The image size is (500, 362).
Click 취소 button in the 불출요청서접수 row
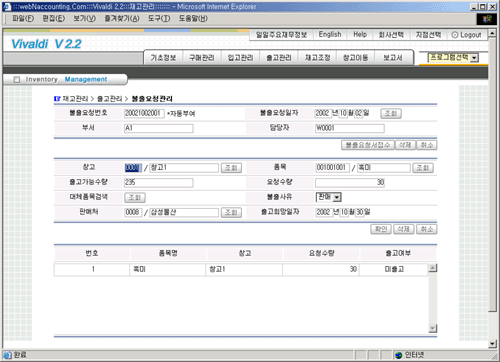coord(427,145)
